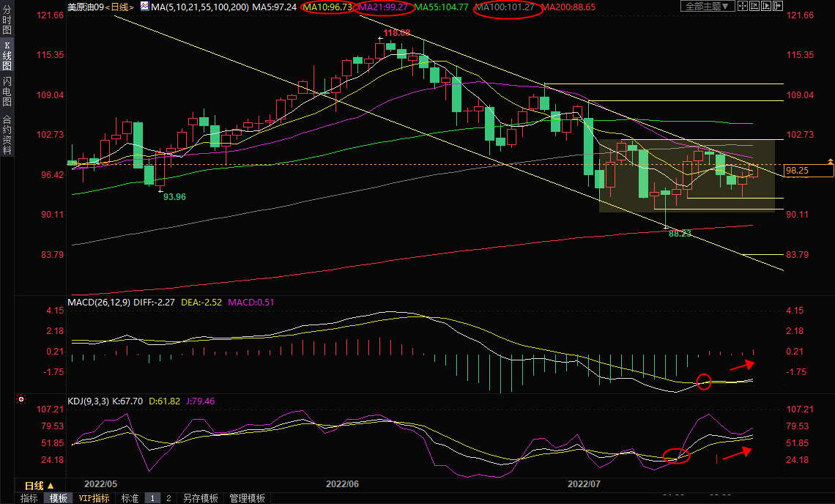This screenshot has height=504, width=835.
Task: Open 闪电图 view from sidebar
Action: point(7,92)
